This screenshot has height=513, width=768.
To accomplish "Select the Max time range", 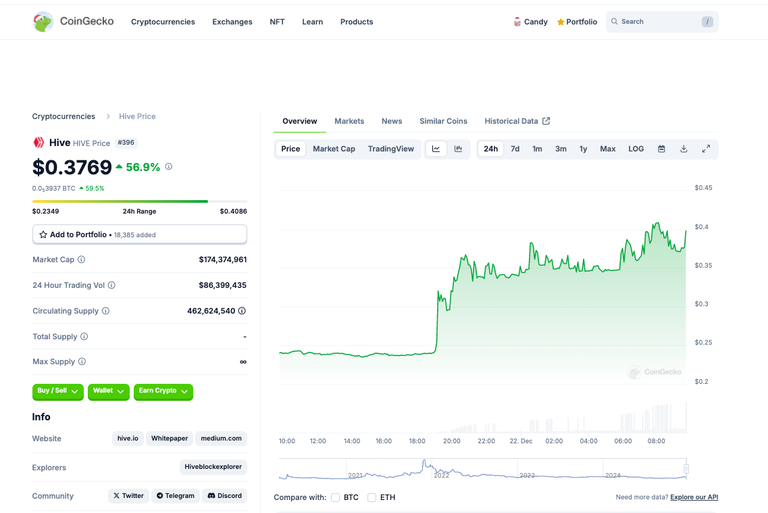I will tap(608, 149).
